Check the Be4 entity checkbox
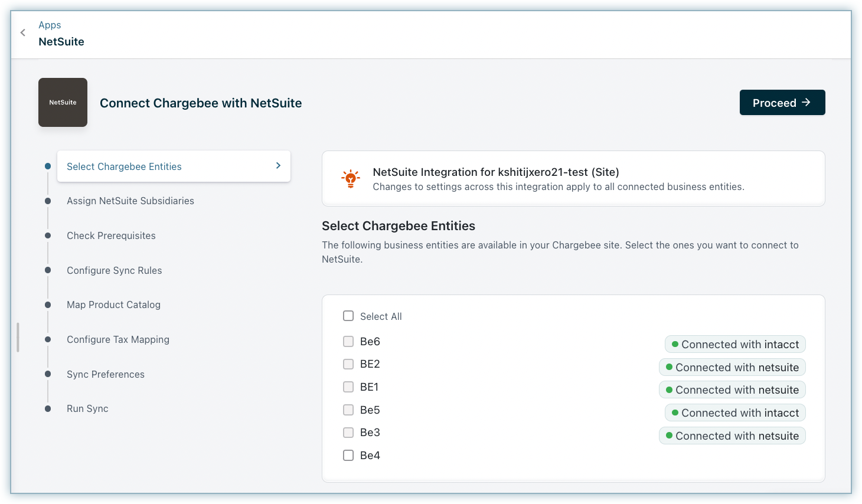This screenshot has height=504, width=862. click(x=348, y=456)
